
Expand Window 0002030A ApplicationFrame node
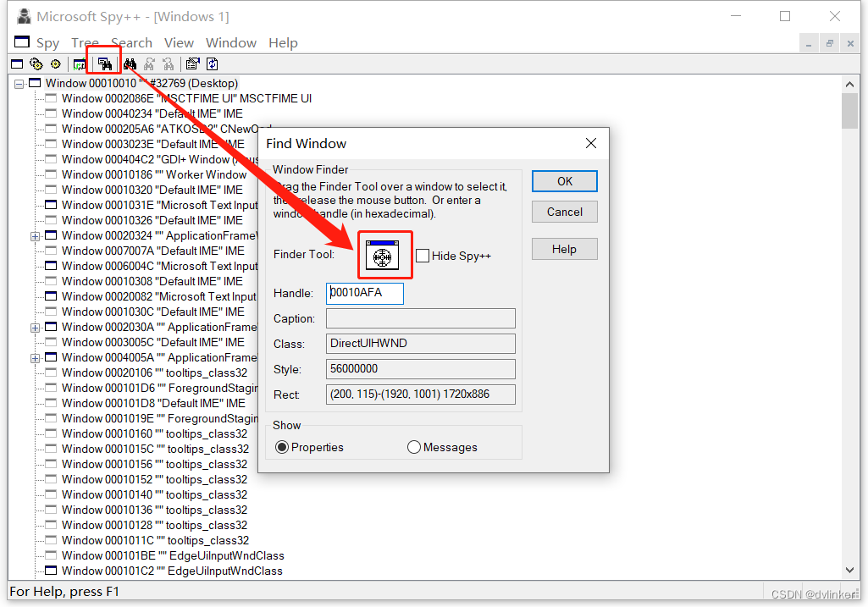click(x=35, y=328)
